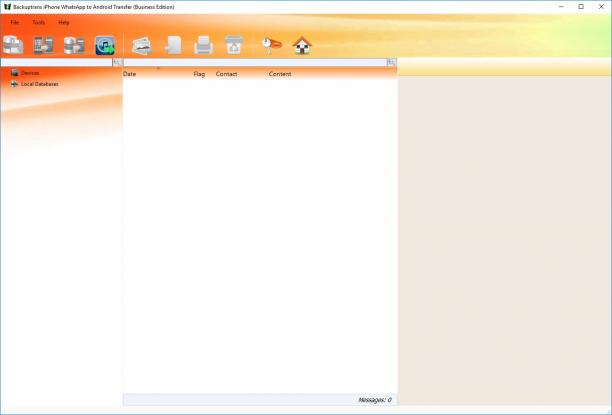Select Devices in the left tree
Viewport: 612px width, 415px height.
(30, 73)
